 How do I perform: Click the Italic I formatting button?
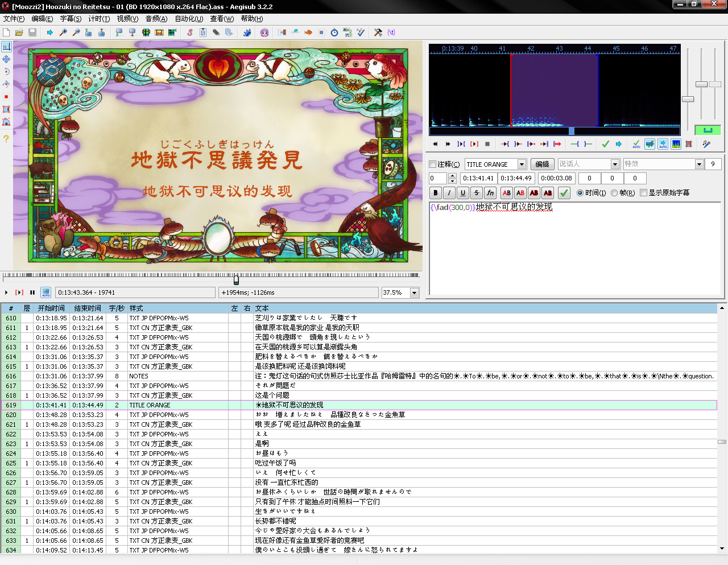click(x=449, y=193)
